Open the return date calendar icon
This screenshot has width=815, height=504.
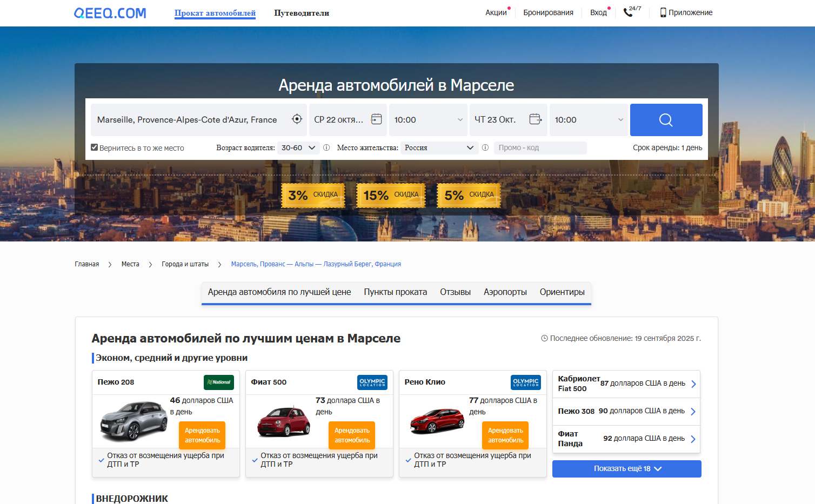535,119
